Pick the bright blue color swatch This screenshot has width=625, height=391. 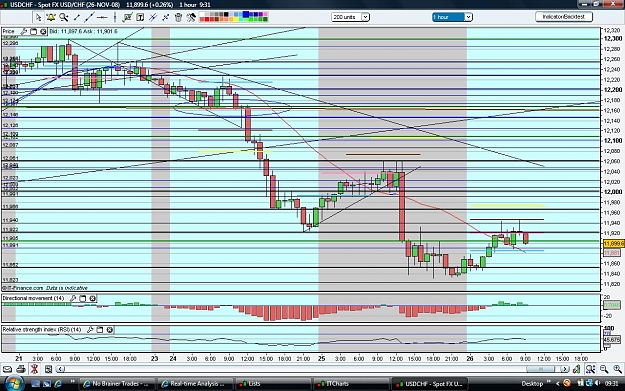[246, 14]
